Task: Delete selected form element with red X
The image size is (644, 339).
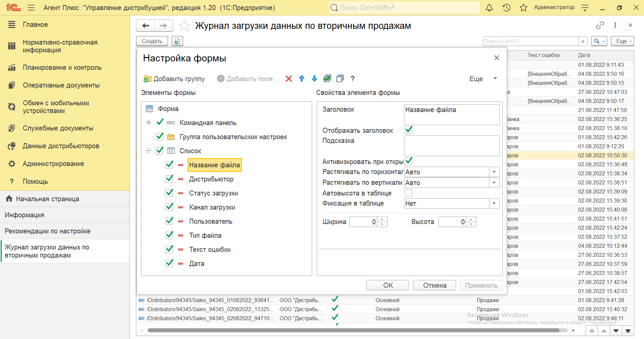Action: [x=289, y=78]
